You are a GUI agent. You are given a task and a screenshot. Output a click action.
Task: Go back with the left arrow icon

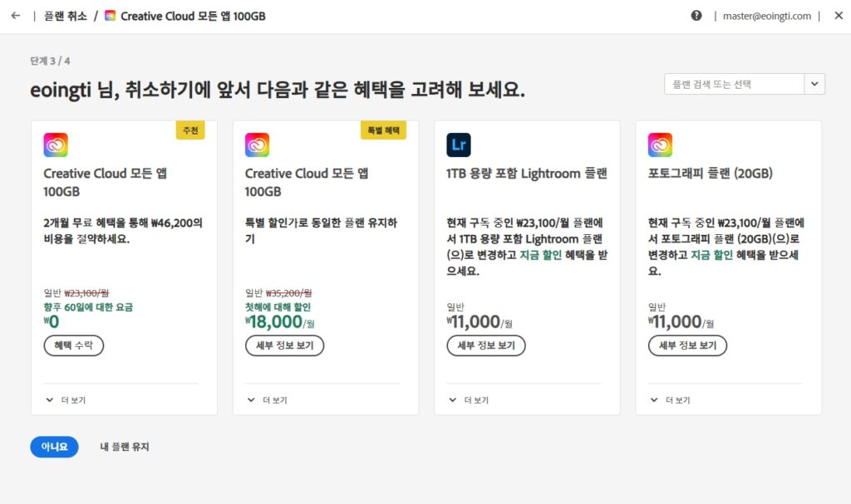(16, 16)
